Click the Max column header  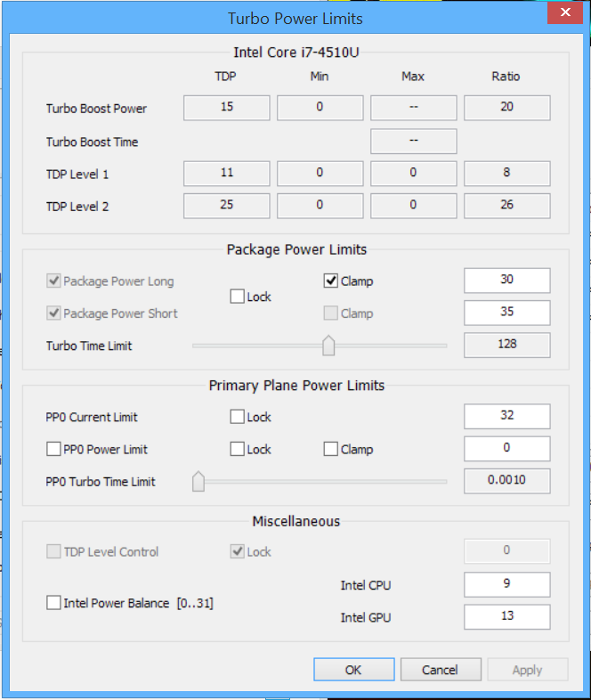pos(413,77)
